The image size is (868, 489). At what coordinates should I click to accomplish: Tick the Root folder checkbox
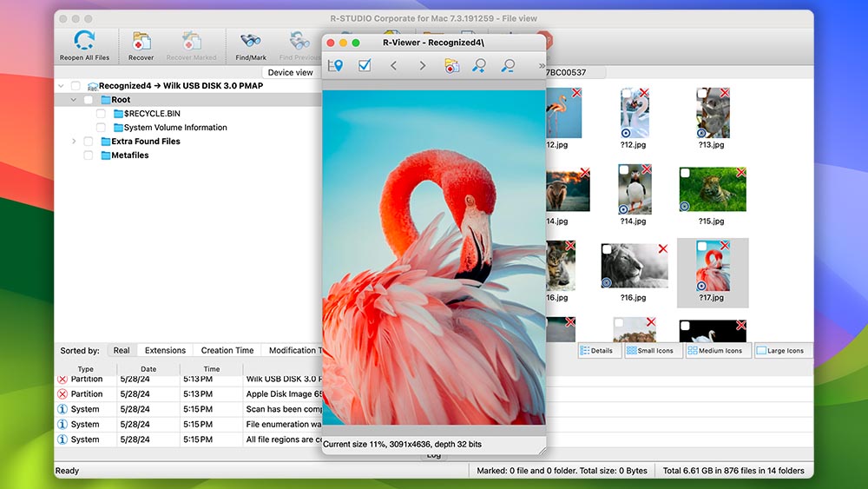pos(89,100)
